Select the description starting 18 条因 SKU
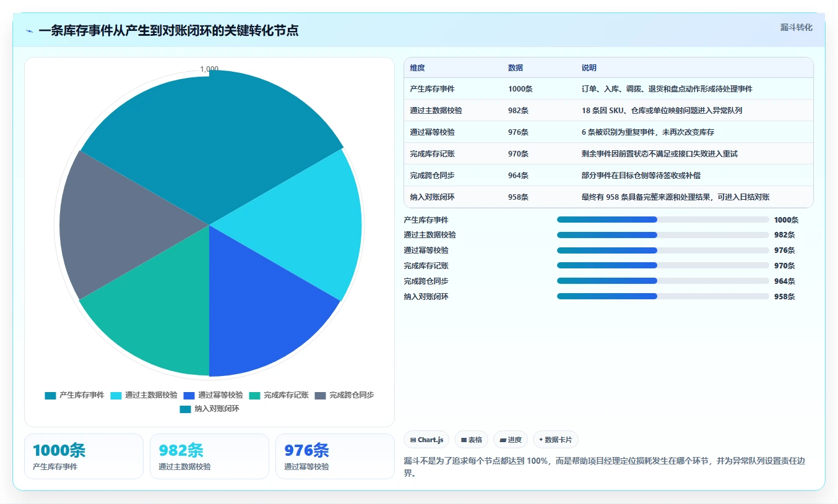 662,111
